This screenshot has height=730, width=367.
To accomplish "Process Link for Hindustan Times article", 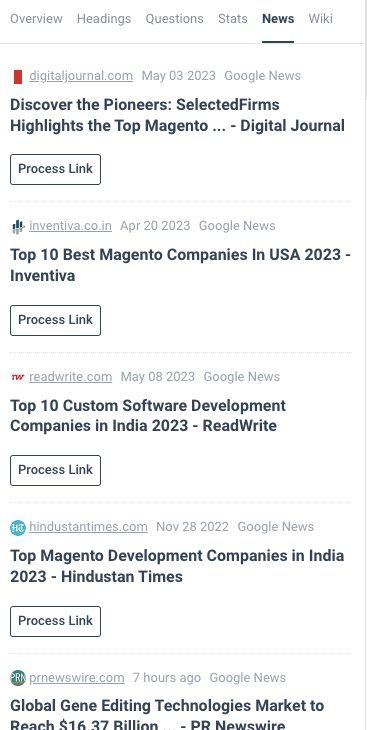I will pos(55,621).
